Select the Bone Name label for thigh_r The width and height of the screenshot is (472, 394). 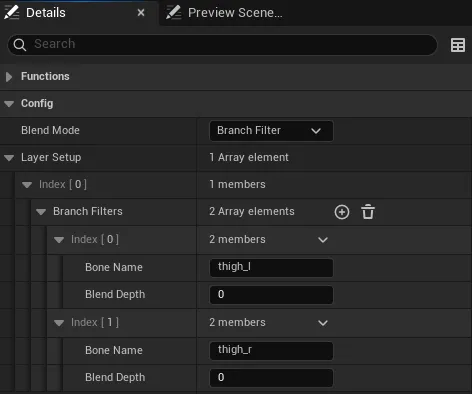(114, 350)
